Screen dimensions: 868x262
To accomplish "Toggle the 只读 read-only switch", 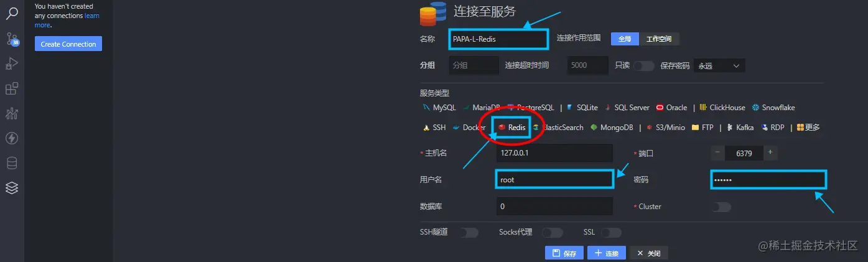I will point(644,65).
